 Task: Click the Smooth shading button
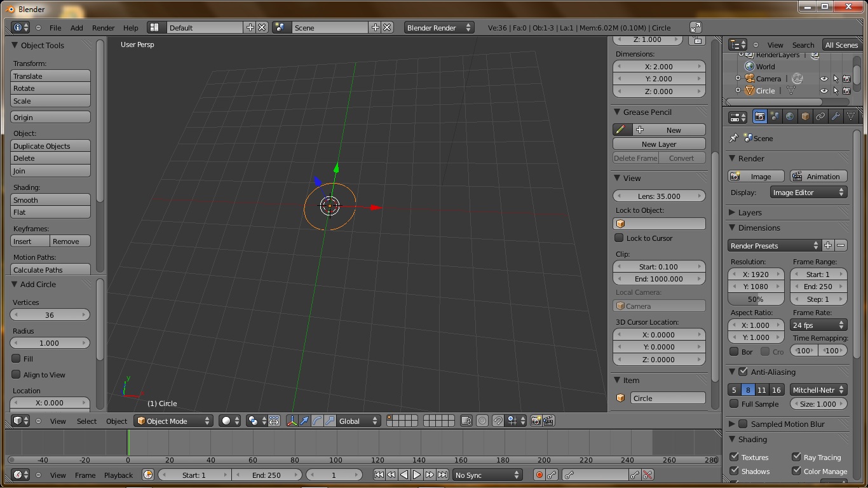pos(51,200)
